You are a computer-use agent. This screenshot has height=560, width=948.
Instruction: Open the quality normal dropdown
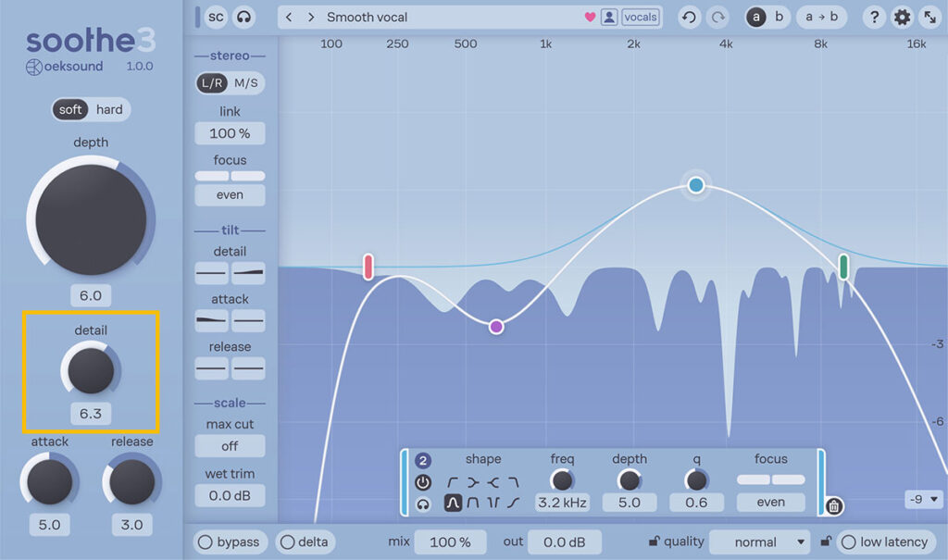point(760,541)
